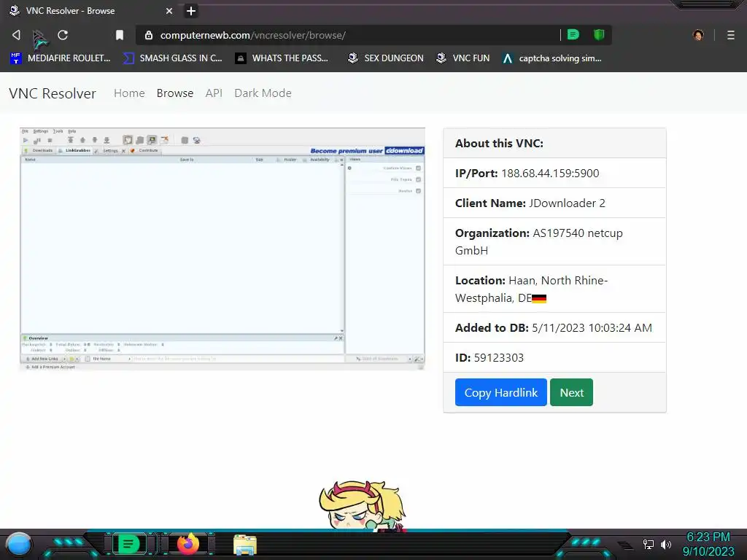Click the green Next button
Viewport: 747px width, 560px height.
[571, 392]
